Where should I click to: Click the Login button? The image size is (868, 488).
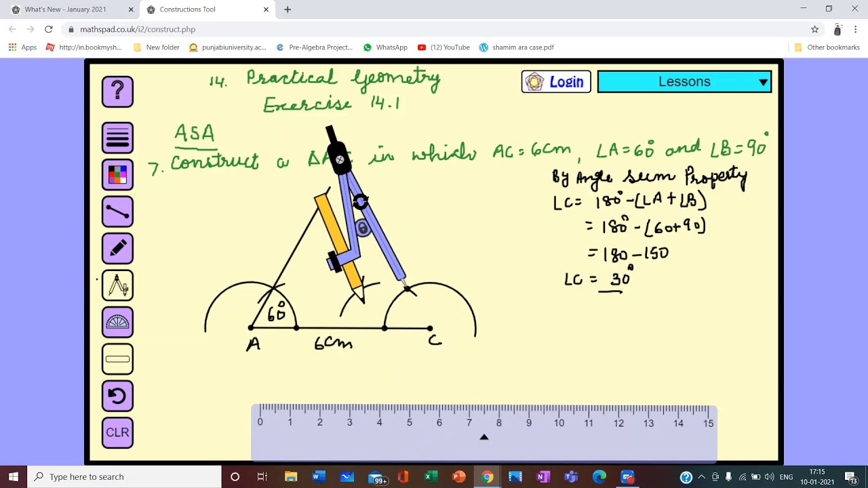[556, 82]
